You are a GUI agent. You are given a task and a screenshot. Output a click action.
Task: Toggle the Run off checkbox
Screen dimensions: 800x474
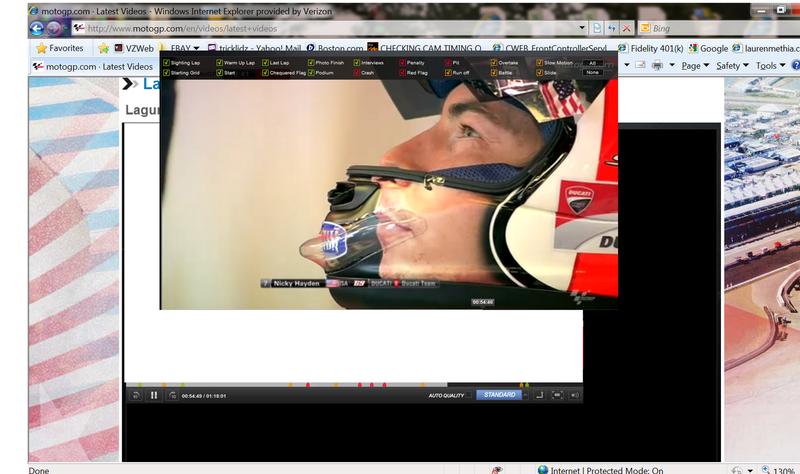(448, 73)
